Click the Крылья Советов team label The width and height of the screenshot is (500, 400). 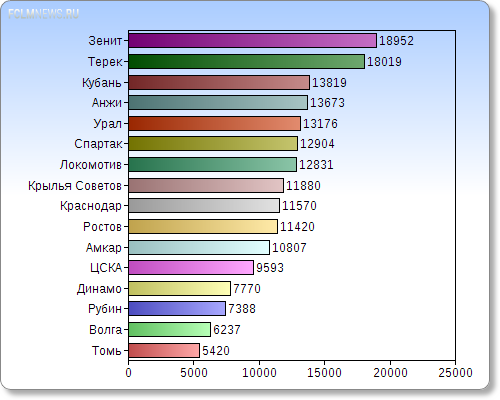coord(75,185)
